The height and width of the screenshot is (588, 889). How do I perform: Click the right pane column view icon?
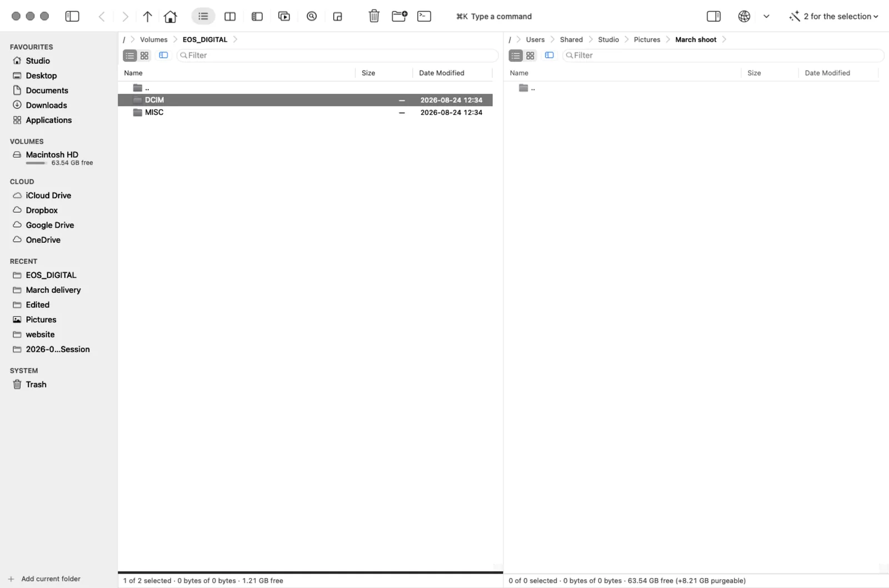coord(550,55)
